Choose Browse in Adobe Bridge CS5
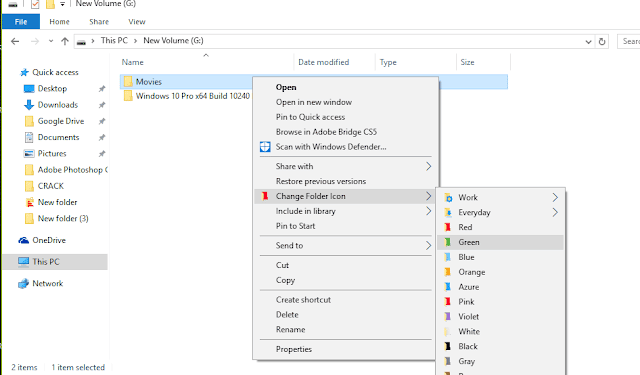 (345, 132)
